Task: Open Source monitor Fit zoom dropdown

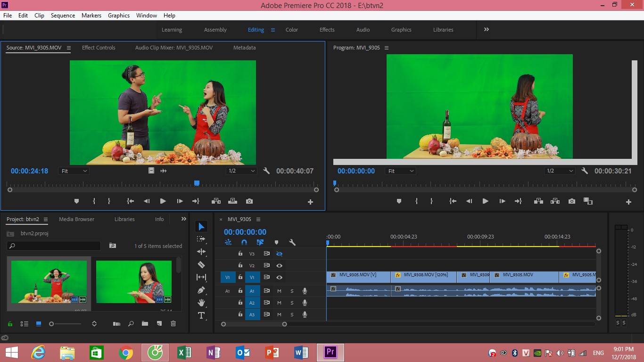Action: pos(74,171)
